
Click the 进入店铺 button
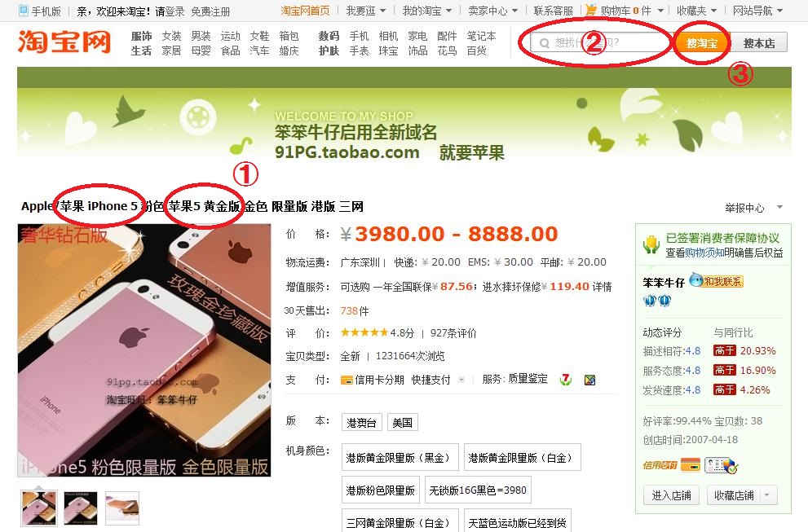point(671,495)
